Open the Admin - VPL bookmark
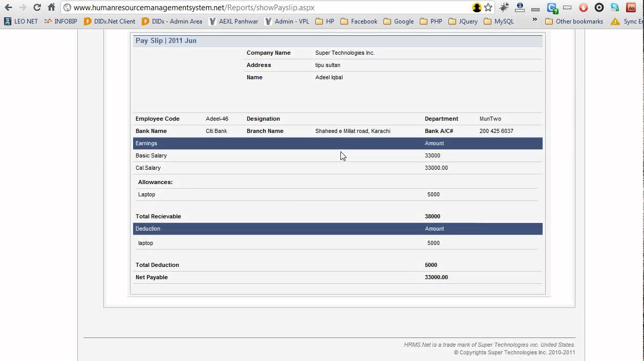Image resolution: width=644 pixels, height=361 pixels. coord(287,21)
